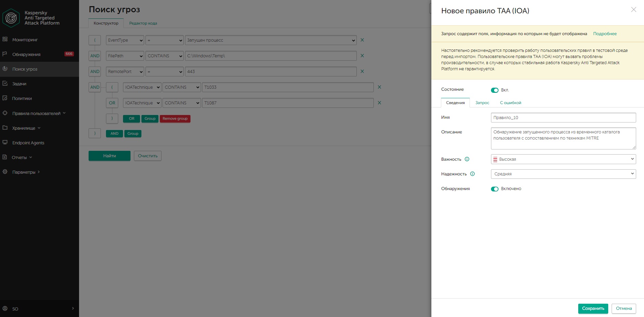Switch to the Запрос tab
Screen dimensions: 644x317
[482, 103]
